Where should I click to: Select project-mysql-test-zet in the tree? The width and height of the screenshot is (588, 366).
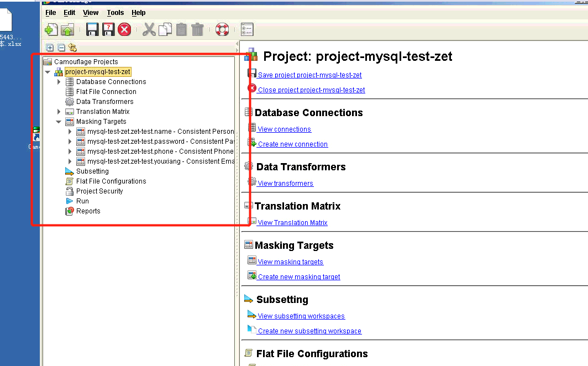(98, 72)
